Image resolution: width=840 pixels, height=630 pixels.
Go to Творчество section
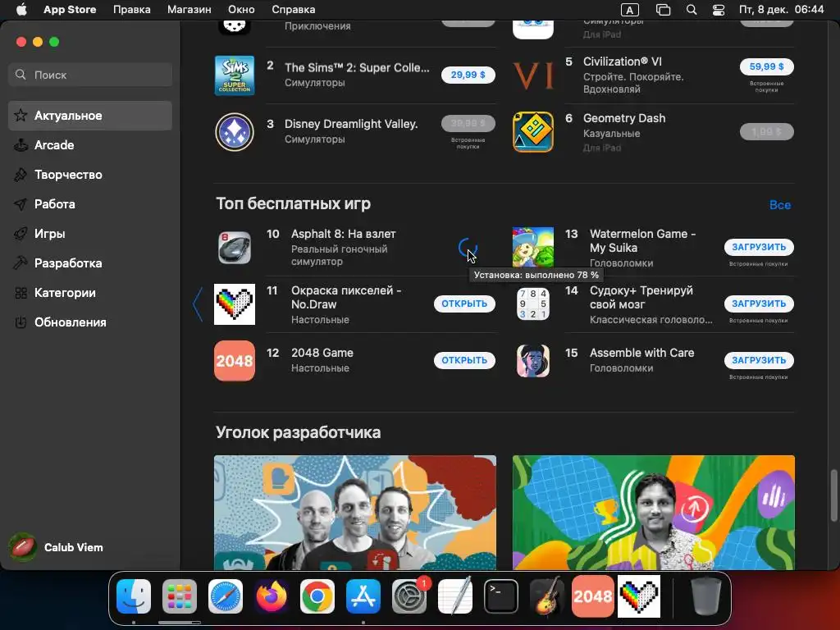click(90, 175)
